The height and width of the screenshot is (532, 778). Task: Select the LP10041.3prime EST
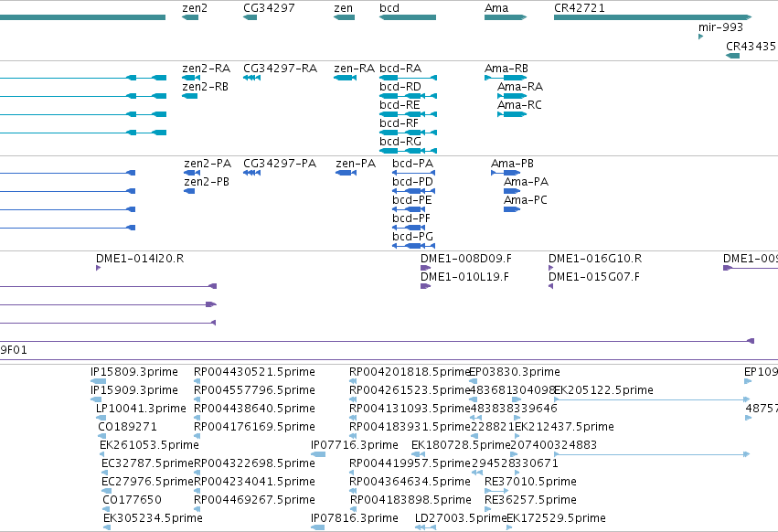pos(101,418)
